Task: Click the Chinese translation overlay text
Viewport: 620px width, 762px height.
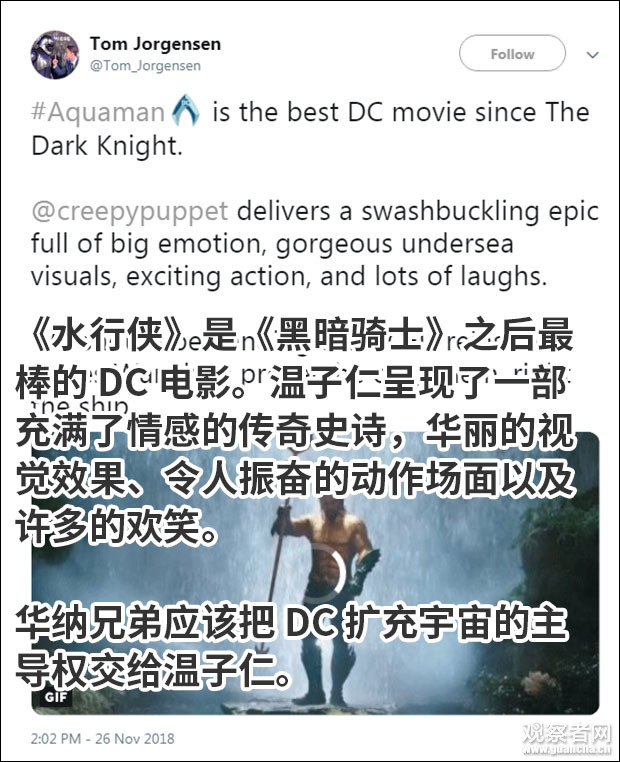Action: [x=295, y=430]
